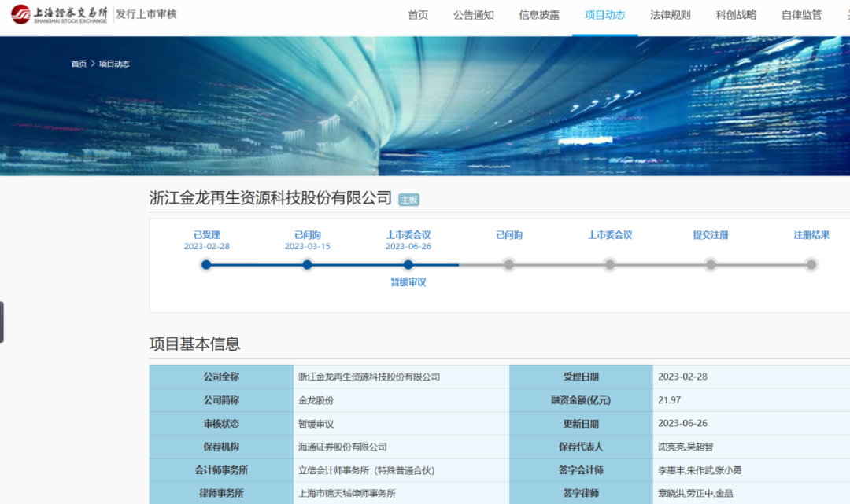This screenshot has height=504, width=850.
Task: Click the 项目基本信息 section heading
Action: [x=194, y=344]
